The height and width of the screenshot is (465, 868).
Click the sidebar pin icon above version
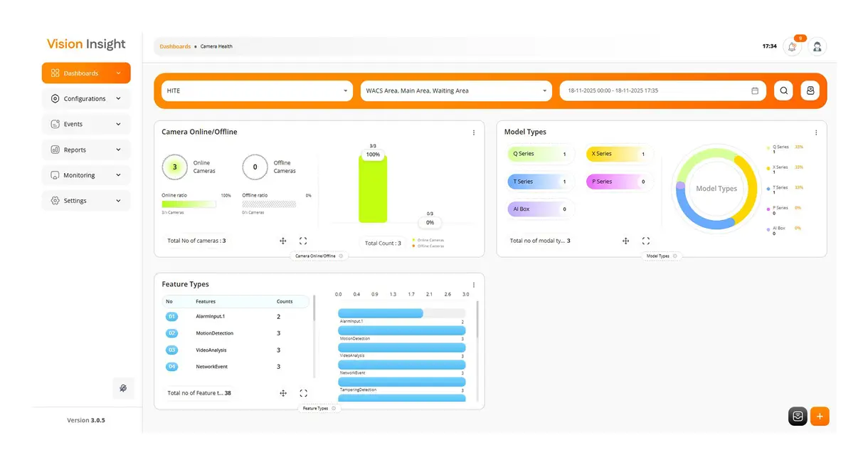[123, 388]
